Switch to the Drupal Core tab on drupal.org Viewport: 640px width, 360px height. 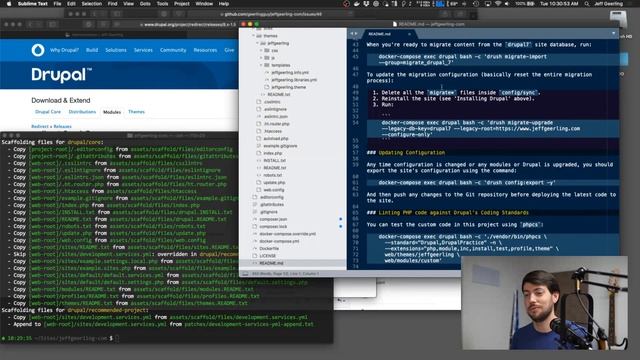point(48,112)
